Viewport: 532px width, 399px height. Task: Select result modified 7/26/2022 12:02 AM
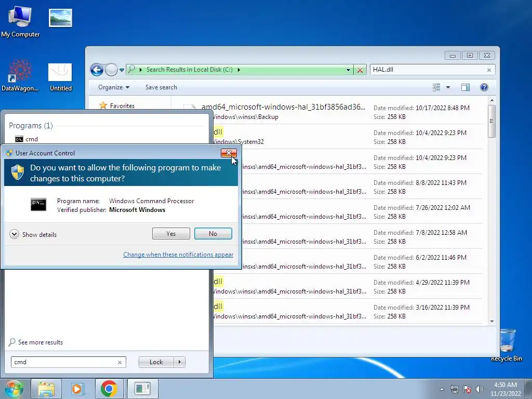tap(362, 212)
